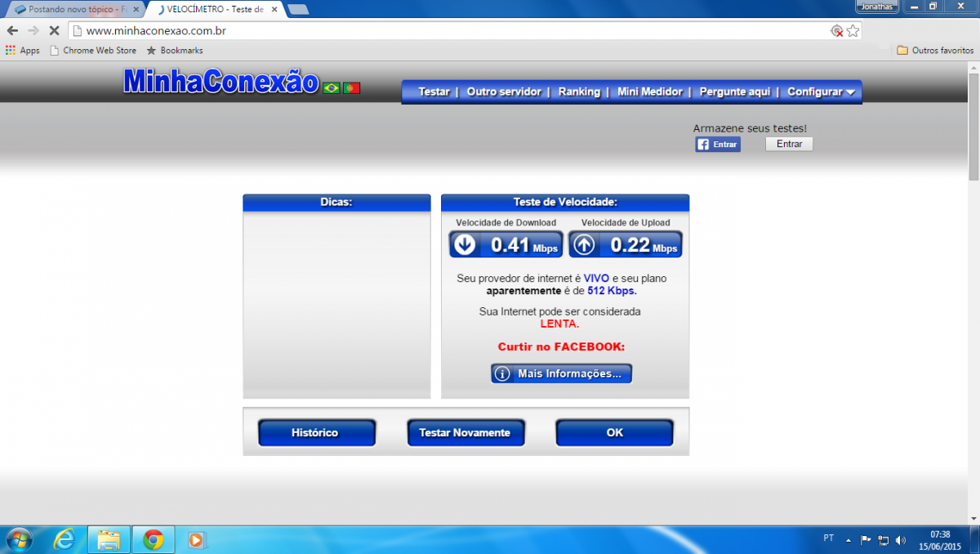This screenshot has height=554, width=980.
Task: Click the scrollbar down arrow
Action: pyautogui.click(x=973, y=518)
